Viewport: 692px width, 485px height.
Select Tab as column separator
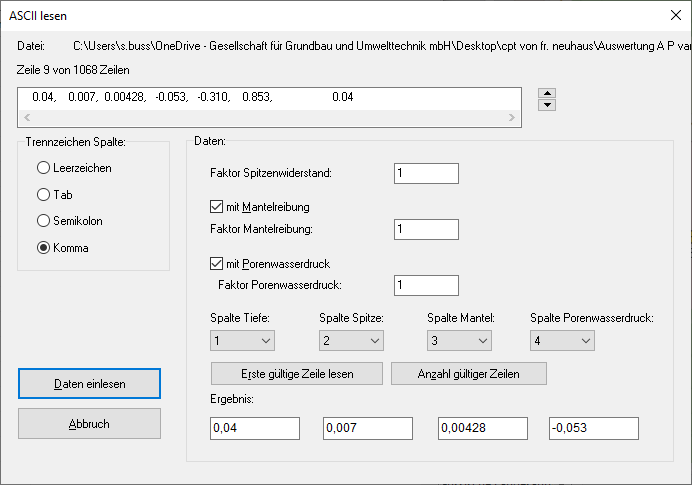(x=44, y=195)
